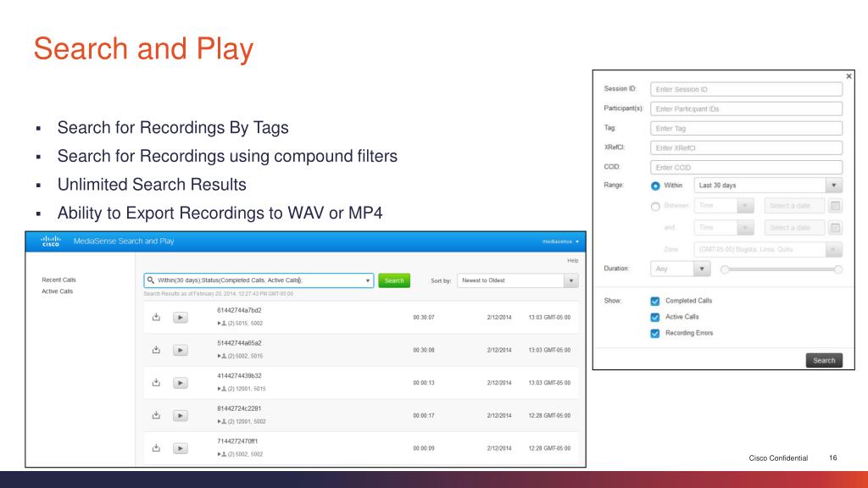This screenshot has width=868, height=488.
Task: Move the Duration slider left handle
Action: point(725,269)
